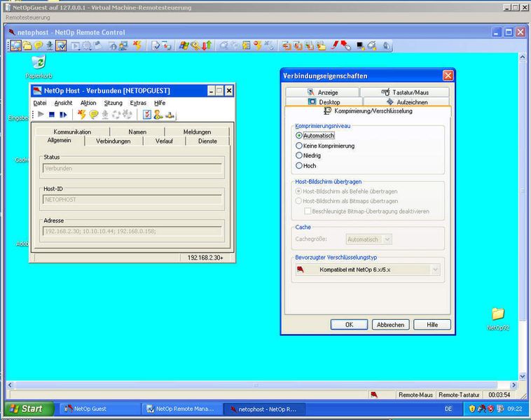Screen dimensions: 531x420
Task: Click the Windows flag icon in toolbar
Action: pyautogui.click(x=184, y=45)
